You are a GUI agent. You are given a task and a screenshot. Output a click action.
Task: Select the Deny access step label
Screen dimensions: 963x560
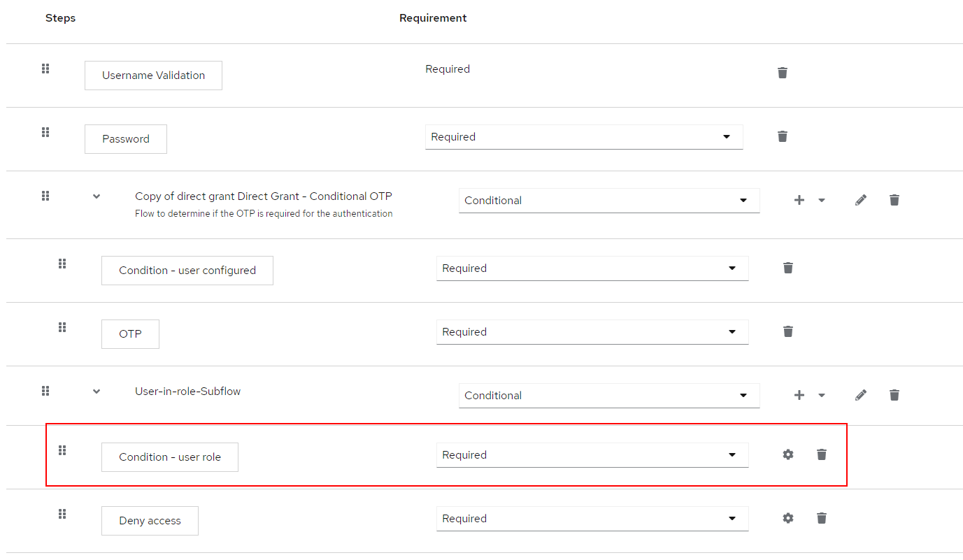[149, 520]
